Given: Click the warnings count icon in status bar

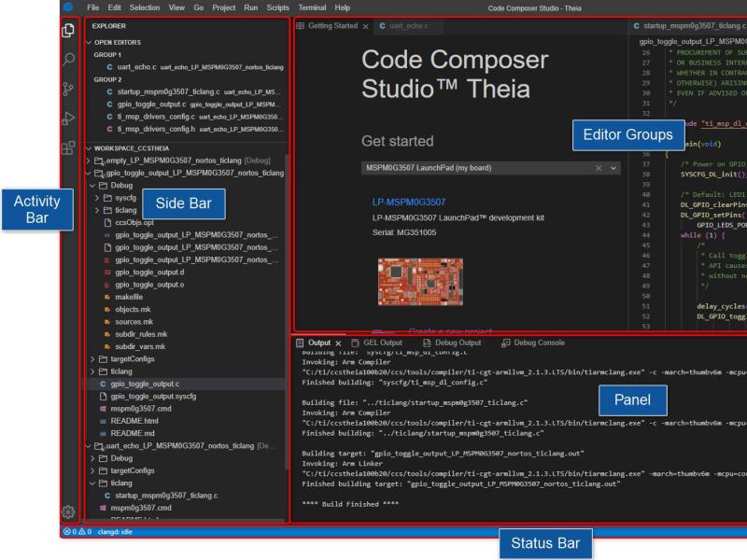Looking at the screenshot, I should tap(81, 531).
